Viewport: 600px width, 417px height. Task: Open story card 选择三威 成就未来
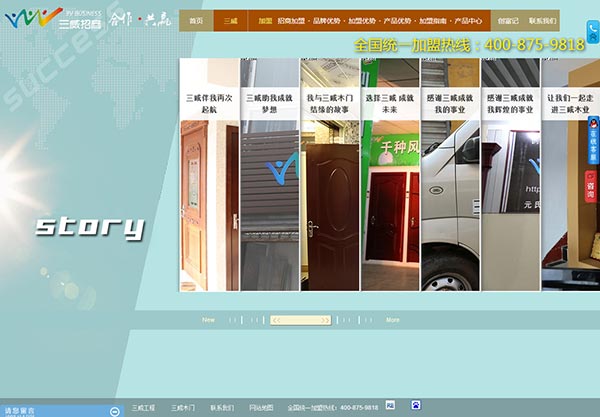coord(390,174)
